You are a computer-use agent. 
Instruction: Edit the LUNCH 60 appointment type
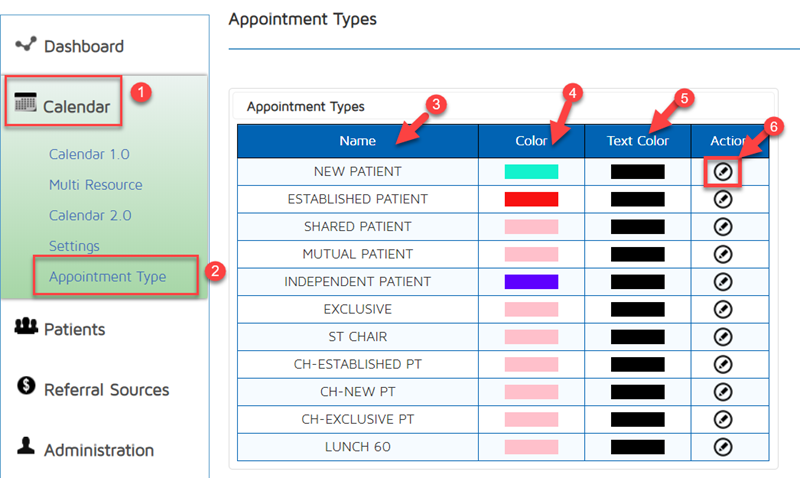pos(724,446)
